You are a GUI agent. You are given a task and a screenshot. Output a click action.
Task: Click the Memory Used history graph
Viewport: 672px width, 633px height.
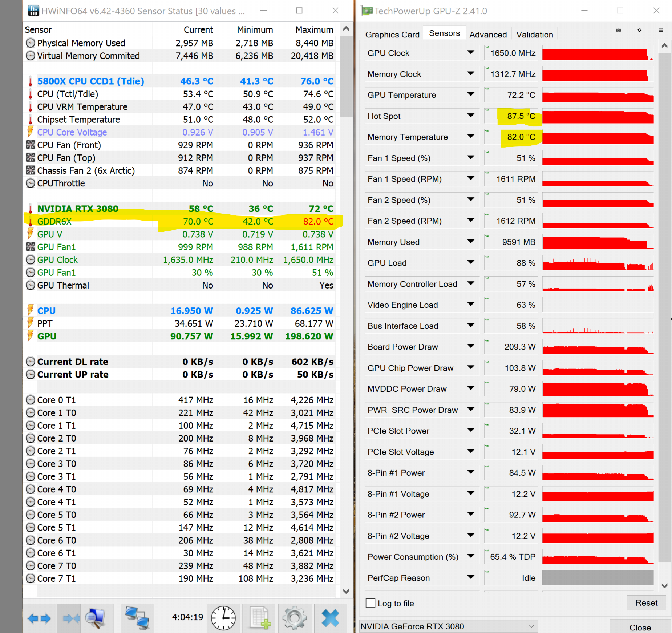[x=598, y=242]
